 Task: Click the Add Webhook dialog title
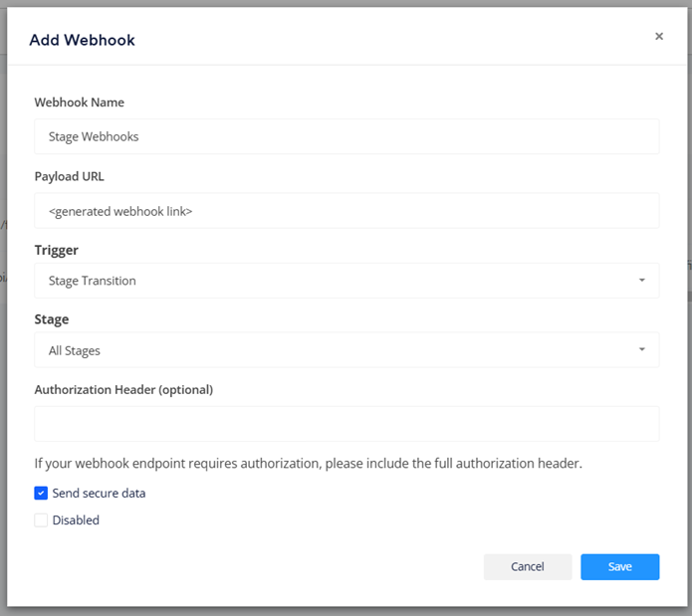(x=82, y=40)
